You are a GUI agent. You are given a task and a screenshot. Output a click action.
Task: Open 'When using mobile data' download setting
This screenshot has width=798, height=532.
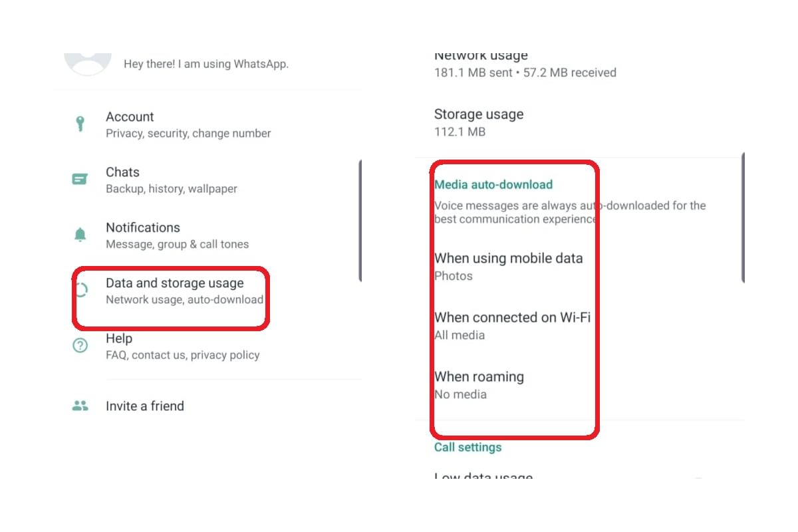pos(509,258)
